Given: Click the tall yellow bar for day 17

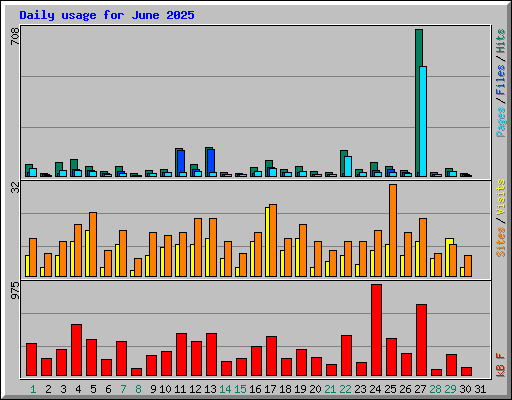Looking at the screenshot, I should pos(267,242).
